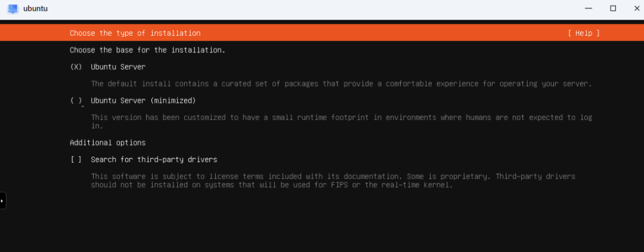Image resolution: width=644 pixels, height=252 pixels.
Task: Click the "ubuntu" window title text
Action: (35, 9)
